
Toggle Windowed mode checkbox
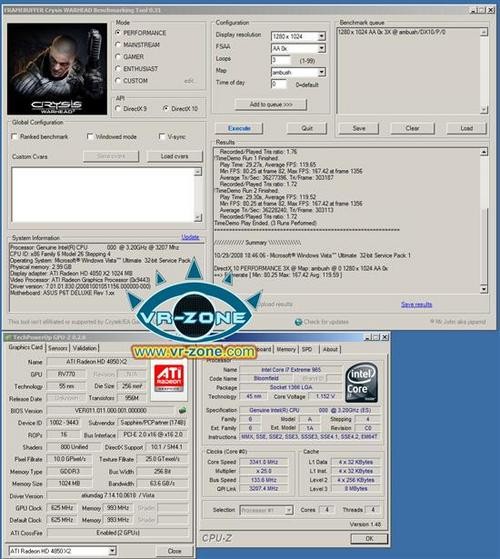(90, 137)
